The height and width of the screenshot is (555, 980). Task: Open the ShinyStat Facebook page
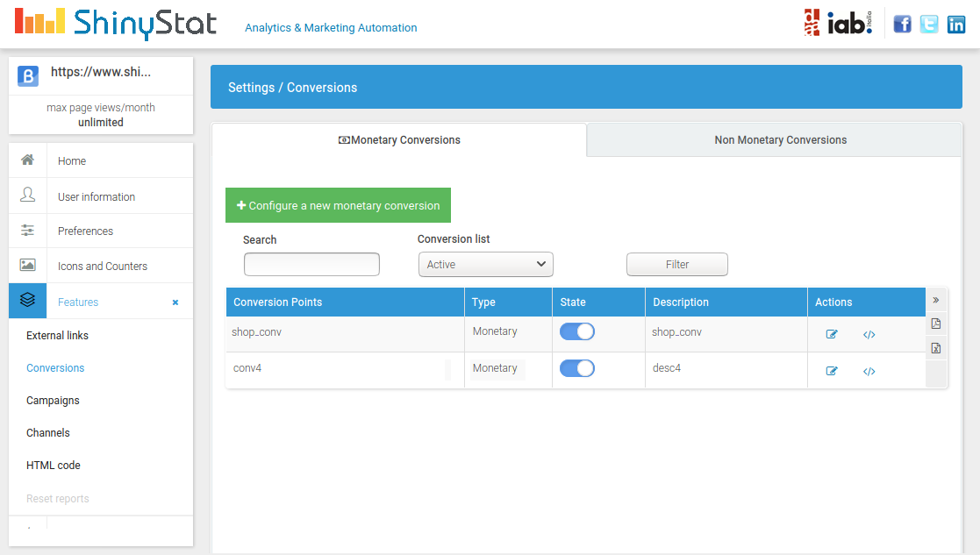click(x=902, y=25)
